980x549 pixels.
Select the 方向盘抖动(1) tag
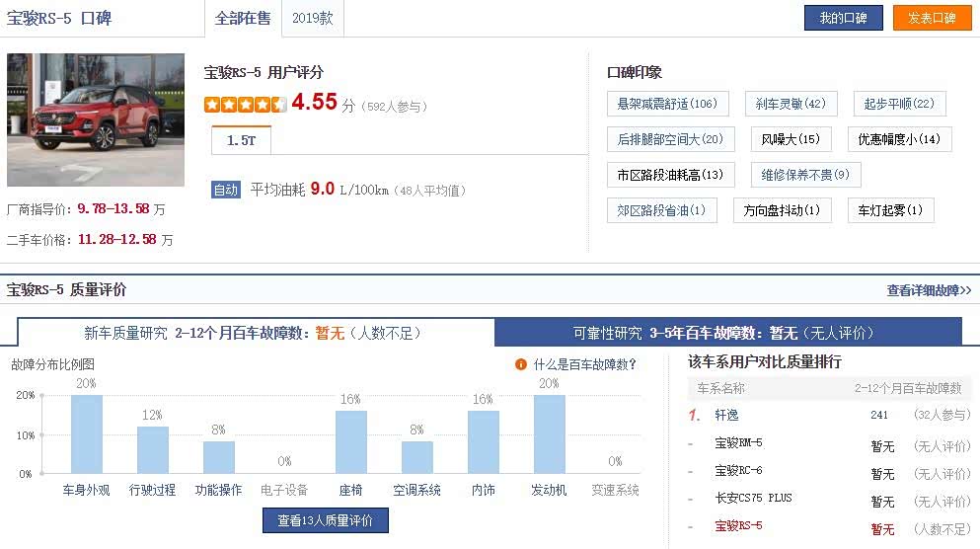(x=782, y=210)
